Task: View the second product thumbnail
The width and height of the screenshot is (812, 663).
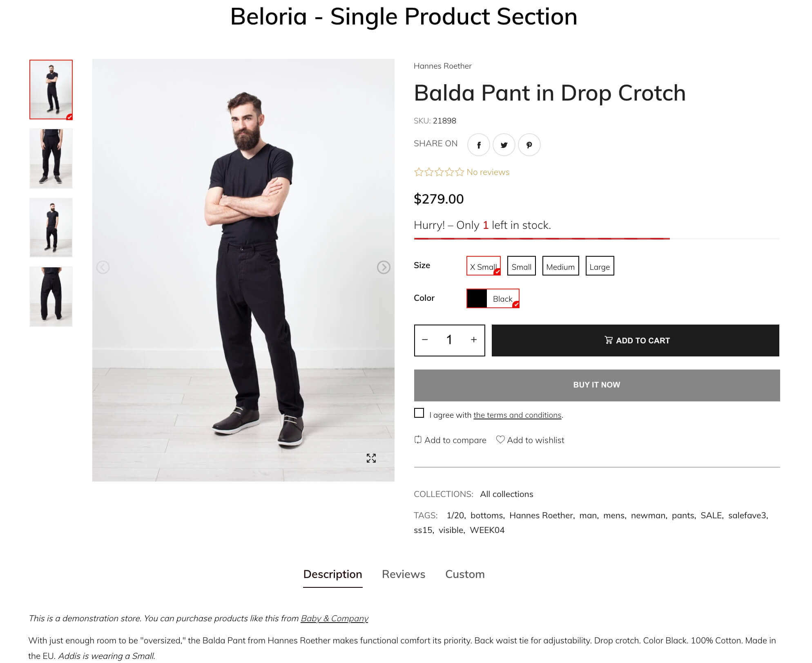Action: pyautogui.click(x=51, y=159)
